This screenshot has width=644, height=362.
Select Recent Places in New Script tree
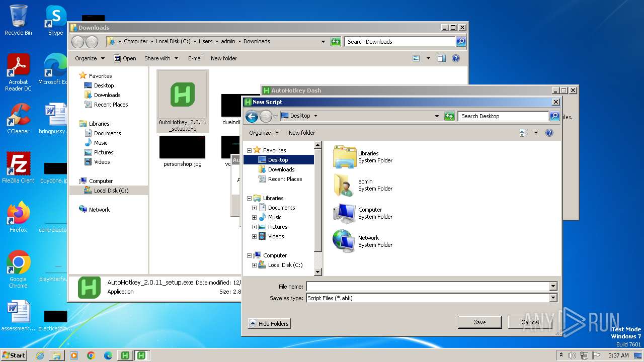pyautogui.click(x=285, y=179)
